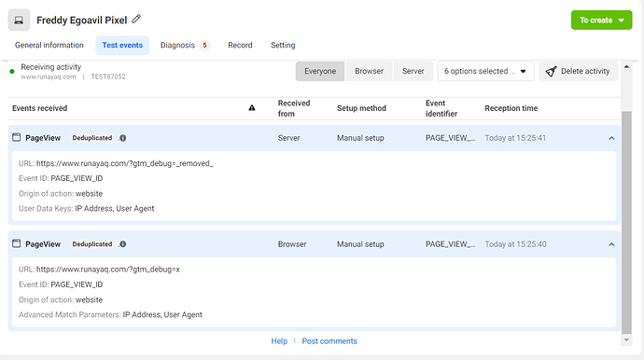Click the pixel device icon beside Freddy Egoavil Pixel
The height and width of the screenshot is (360, 644).
point(19,20)
